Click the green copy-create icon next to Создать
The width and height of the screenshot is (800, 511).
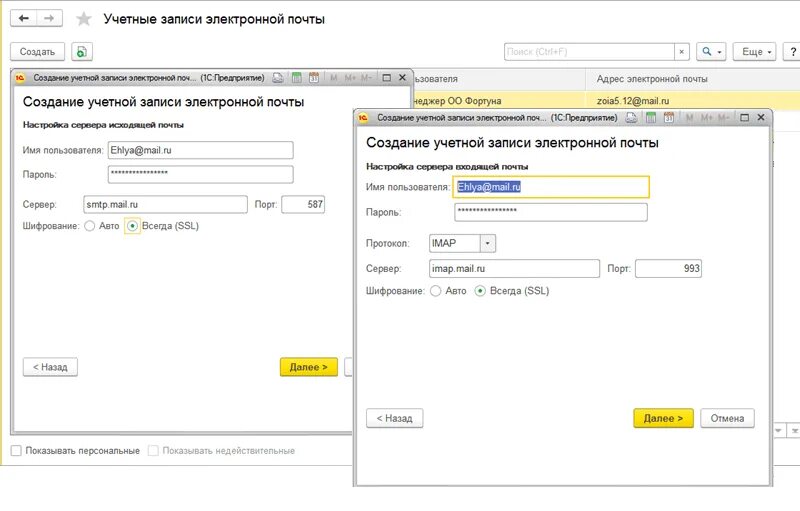coord(82,52)
